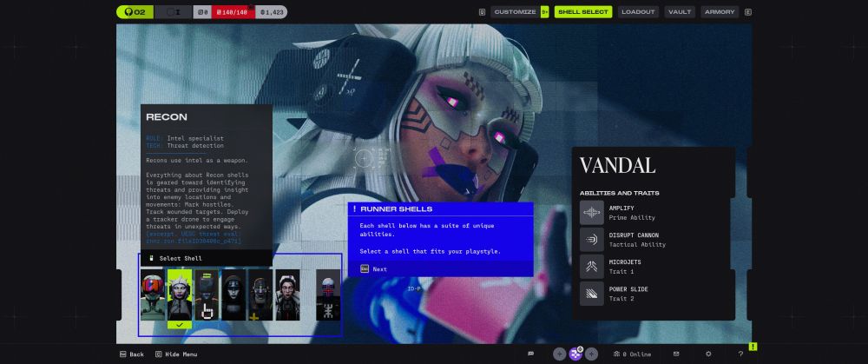
Task: Click the Power Slide trait icon
Action: [592, 294]
